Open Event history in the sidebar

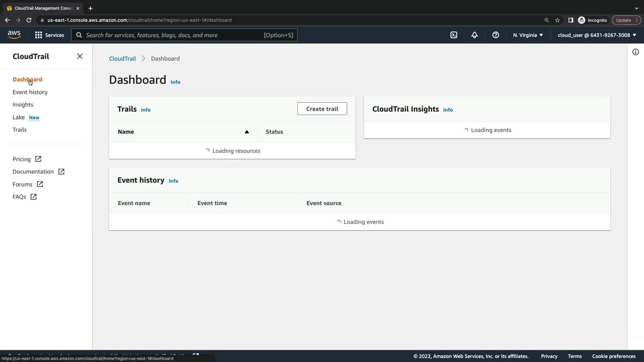pyautogui.click(x=30, y=92)
